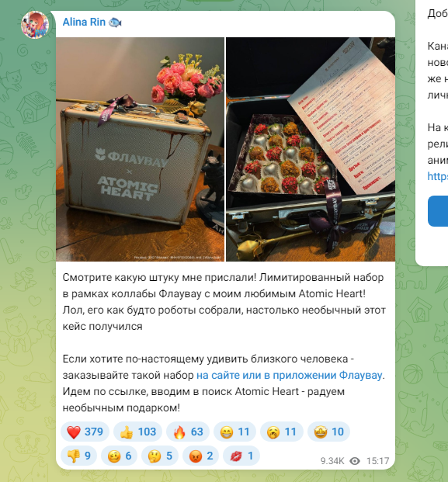Click the eye icon beside the 9.34K views

click(x=355, y=461)
